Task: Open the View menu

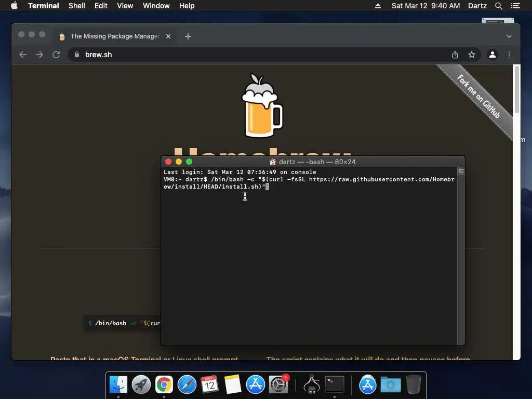Action: 125,6
